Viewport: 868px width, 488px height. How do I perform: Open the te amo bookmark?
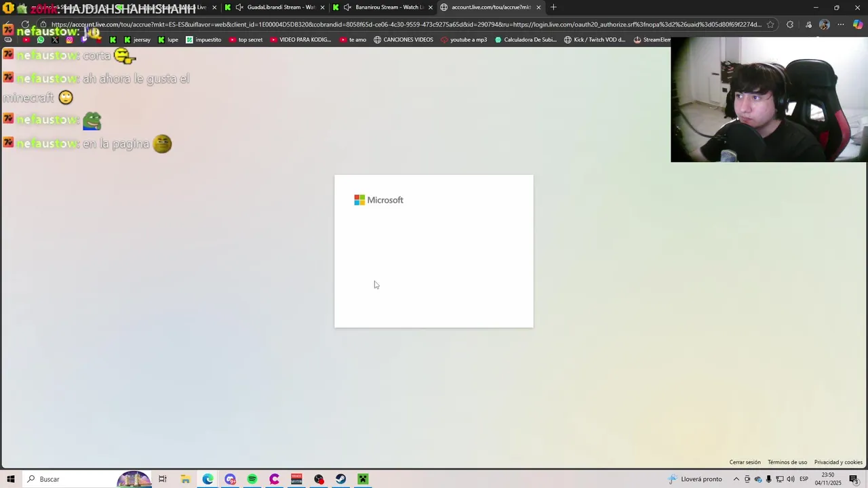pos(353,40)
